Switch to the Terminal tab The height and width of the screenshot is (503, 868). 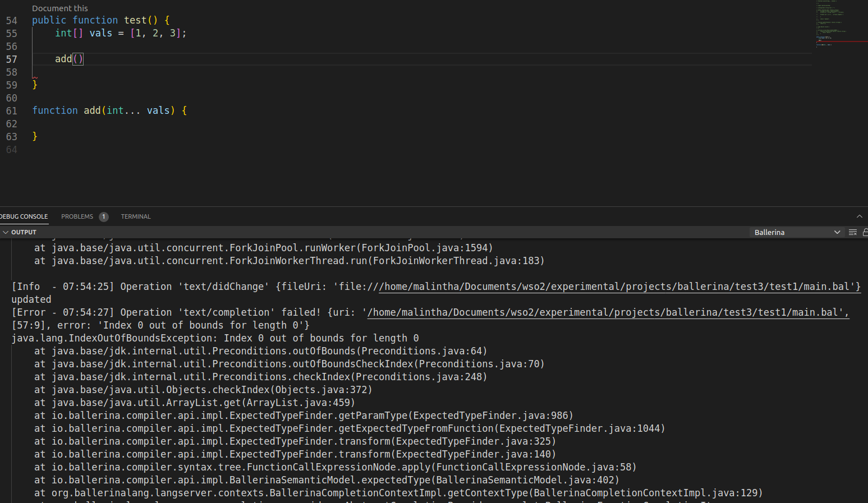[x=136, y=216]
